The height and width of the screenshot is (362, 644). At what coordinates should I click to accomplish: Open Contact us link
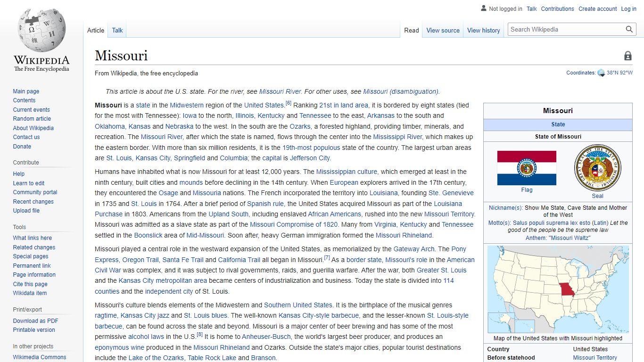[26, 137]
